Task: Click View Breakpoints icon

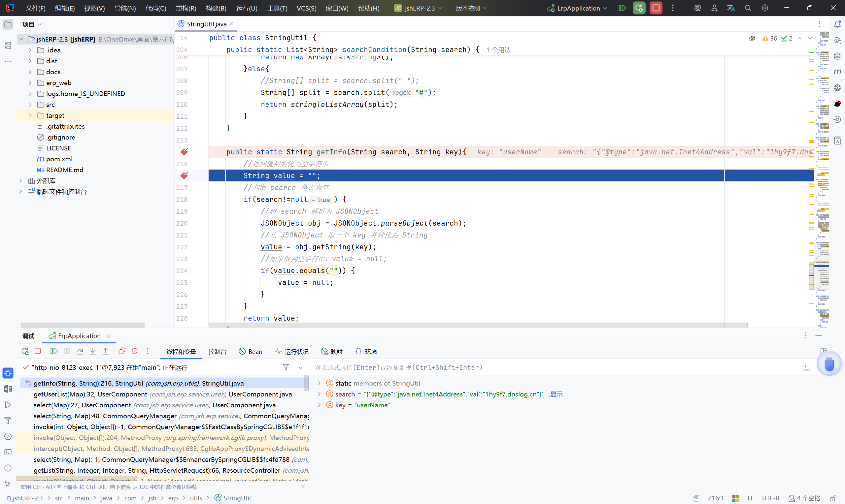Action: tap(122, 351)
